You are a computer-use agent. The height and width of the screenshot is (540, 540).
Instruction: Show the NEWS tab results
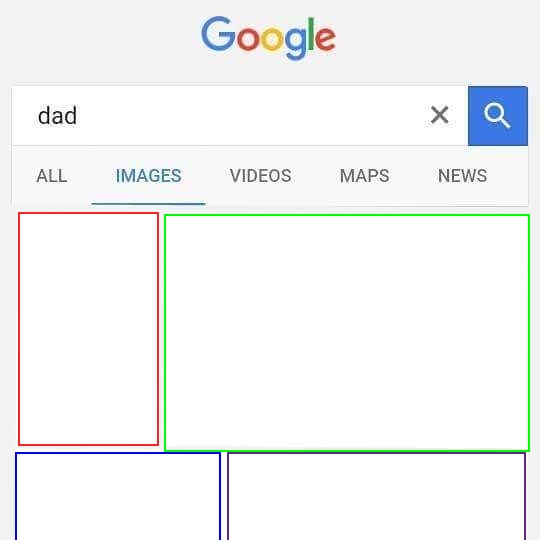[x=463, y=176]
